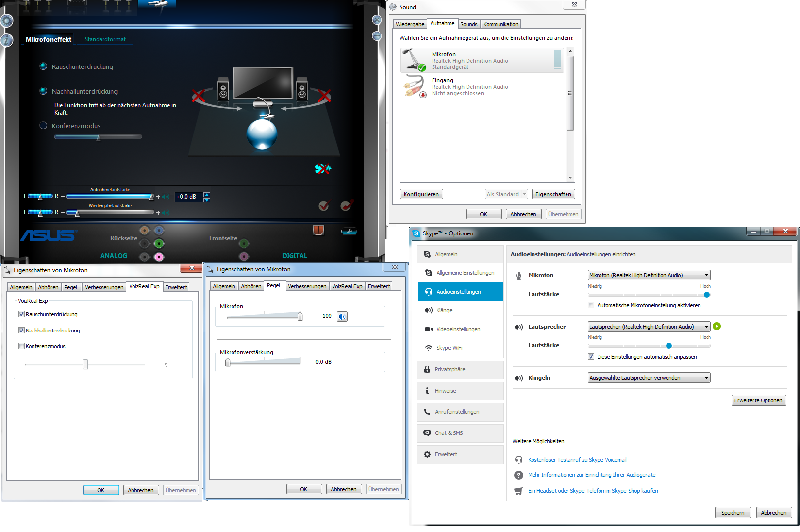Toggle Nachhallunterdrückung radio in Realtek panel
The width and height of the screenshot is (800, 532).
coord(43,91)
